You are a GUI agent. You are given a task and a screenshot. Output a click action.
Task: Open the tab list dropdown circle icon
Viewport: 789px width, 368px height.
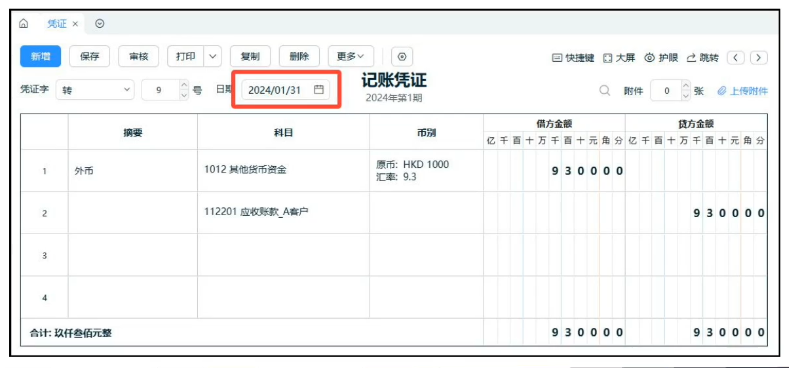click(x=100, y=24)
